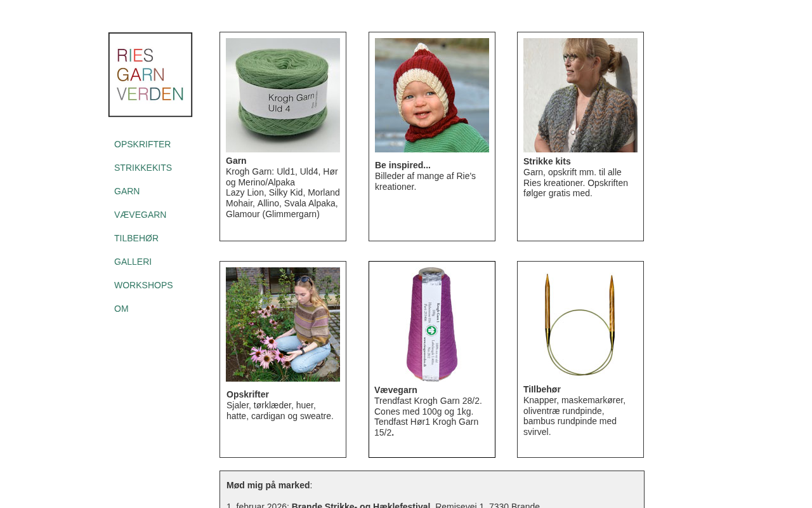Screen dimensions: 812x508
Task: Visit the WORKSHOPS page
Action: (x=143, y=285)
